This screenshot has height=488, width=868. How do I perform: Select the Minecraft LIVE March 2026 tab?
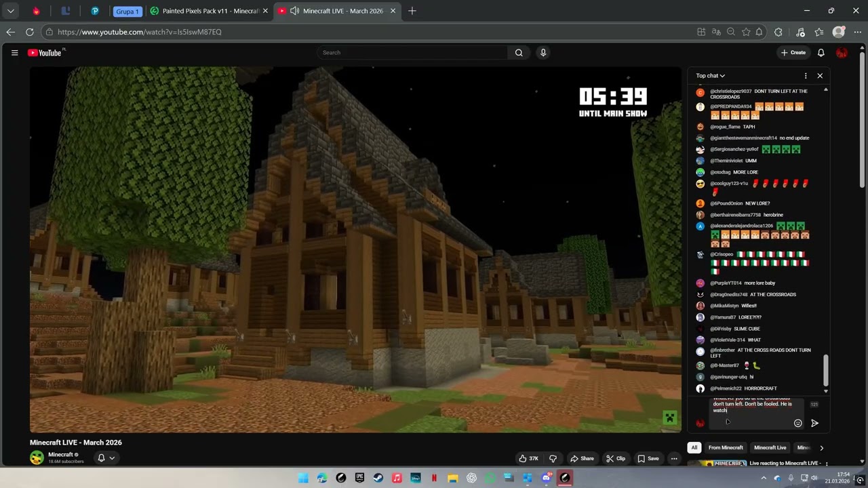click(338, 11)
